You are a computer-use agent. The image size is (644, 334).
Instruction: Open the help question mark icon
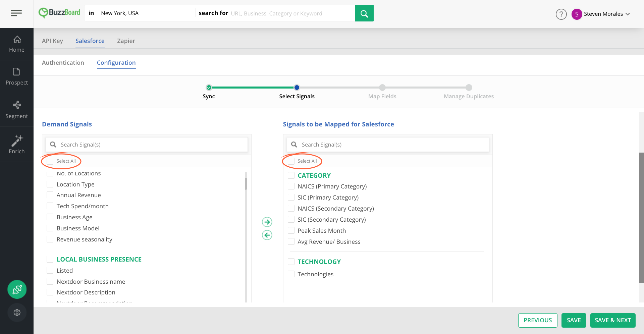pos(561,14)
